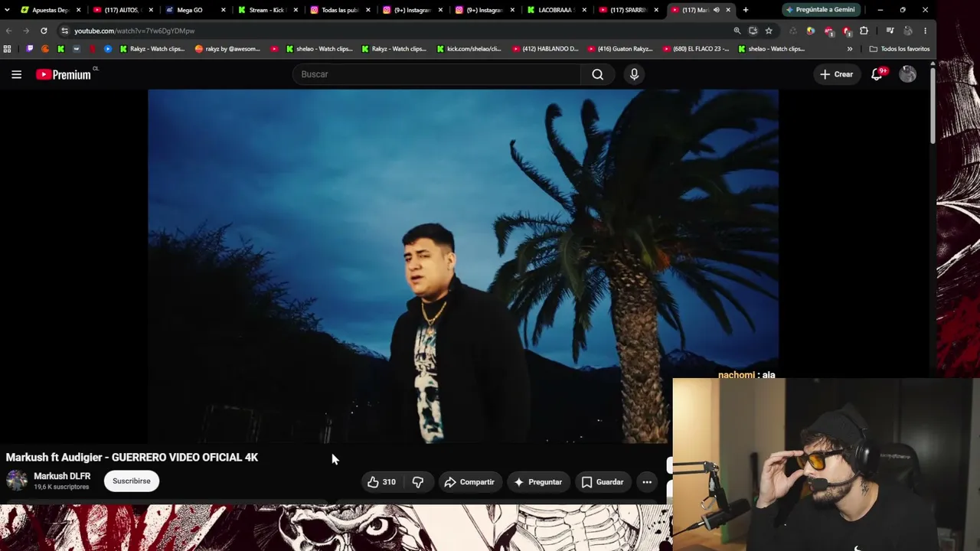Screen dimensions: 980x551
Task: Click the Suscribirse button
Action: (x=132, y=481)
